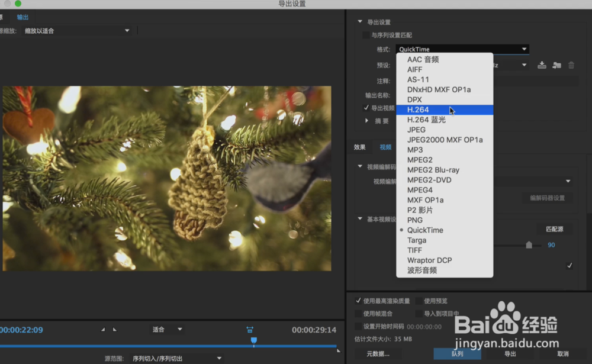
Task: Select DNxHD MXF OP1a format
Action: [445, 89]
